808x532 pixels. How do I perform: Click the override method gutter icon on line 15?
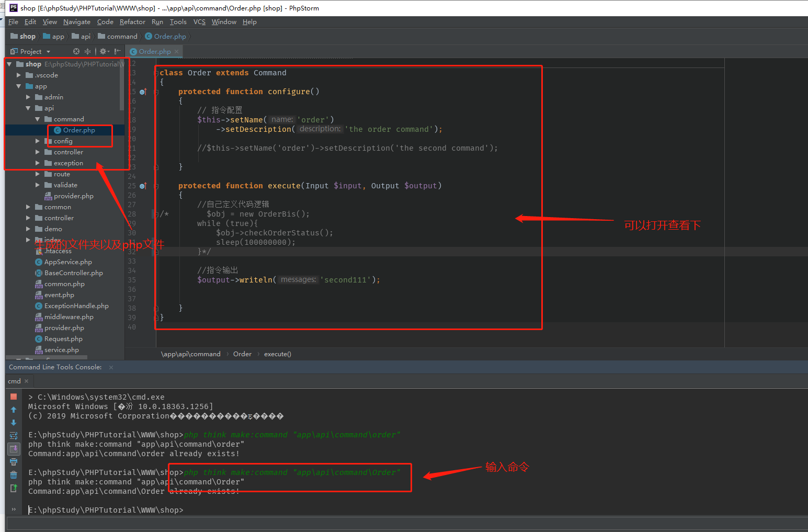tap(143, 92)
